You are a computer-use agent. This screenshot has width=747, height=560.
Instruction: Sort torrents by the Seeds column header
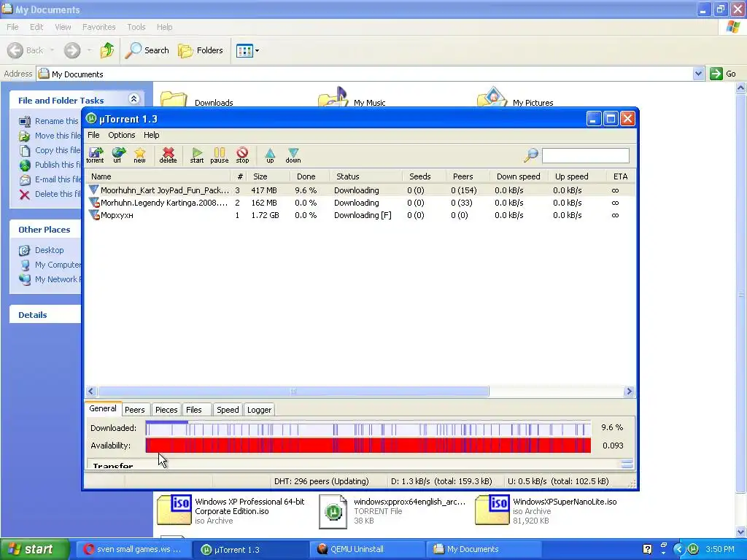click(424, 176)
